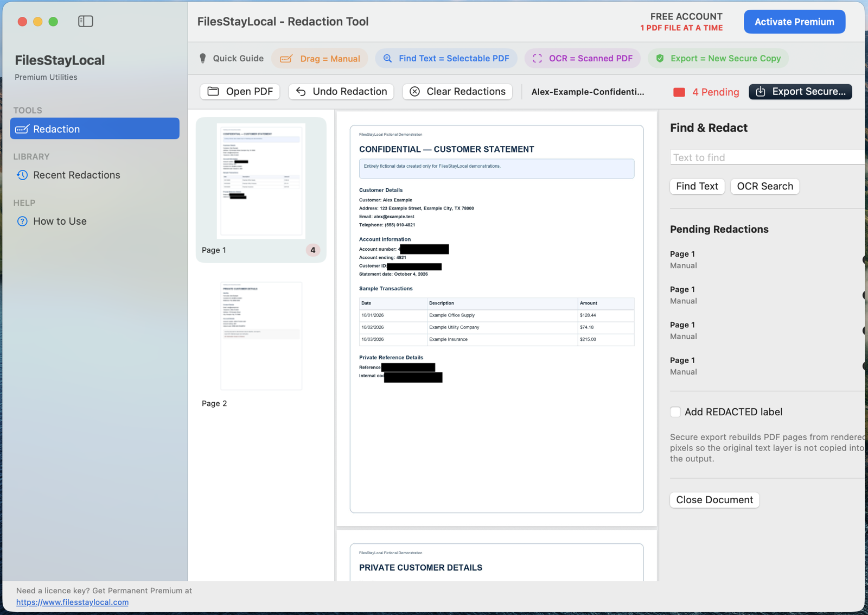Click the How to Use question icon
868x615 pixels.
pos(22,221)
